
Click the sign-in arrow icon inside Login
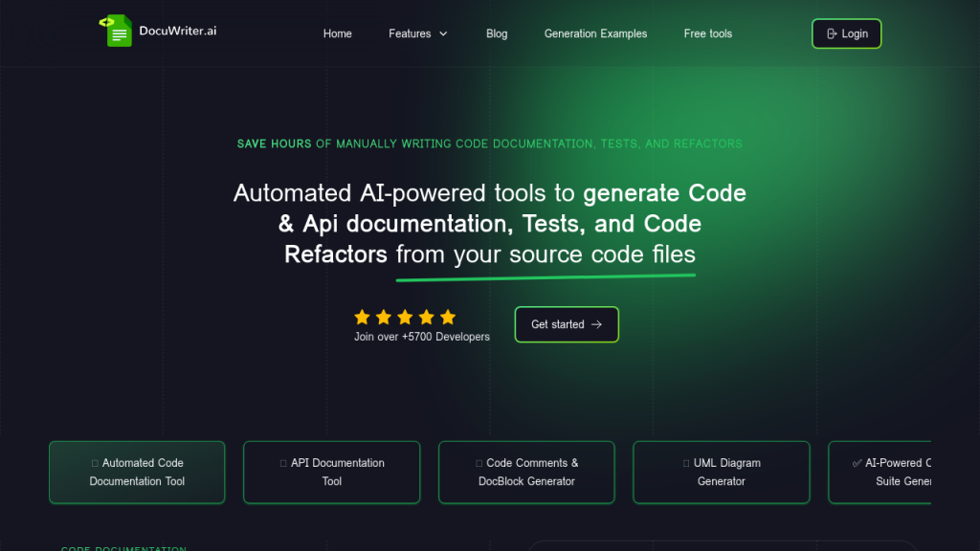[832, 33]
